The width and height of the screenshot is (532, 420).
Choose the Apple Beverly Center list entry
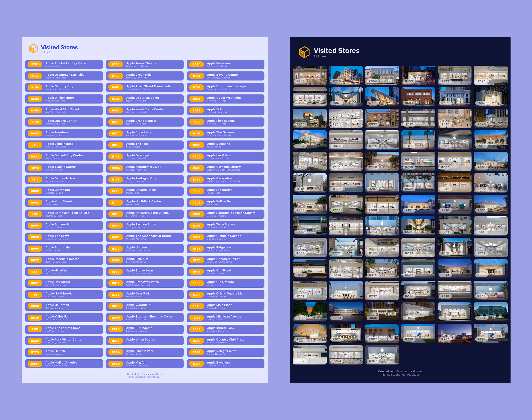(225, 76)
